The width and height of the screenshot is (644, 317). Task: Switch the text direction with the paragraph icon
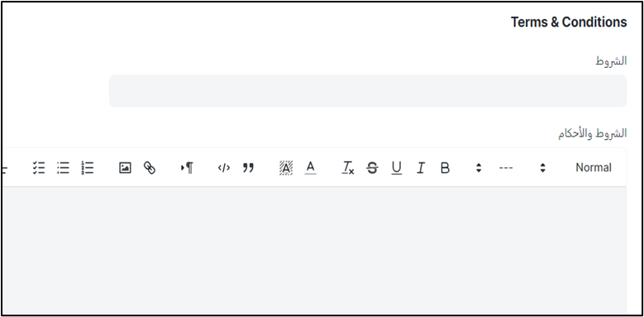pos(187,168)
